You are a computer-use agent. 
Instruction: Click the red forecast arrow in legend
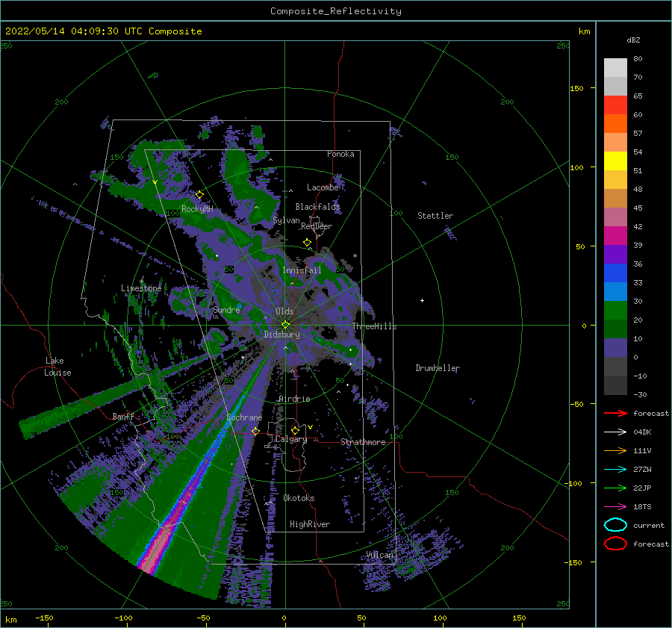615,413
